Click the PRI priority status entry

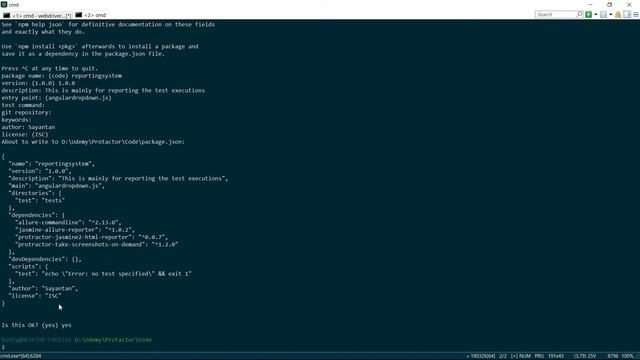click(539, 356)
